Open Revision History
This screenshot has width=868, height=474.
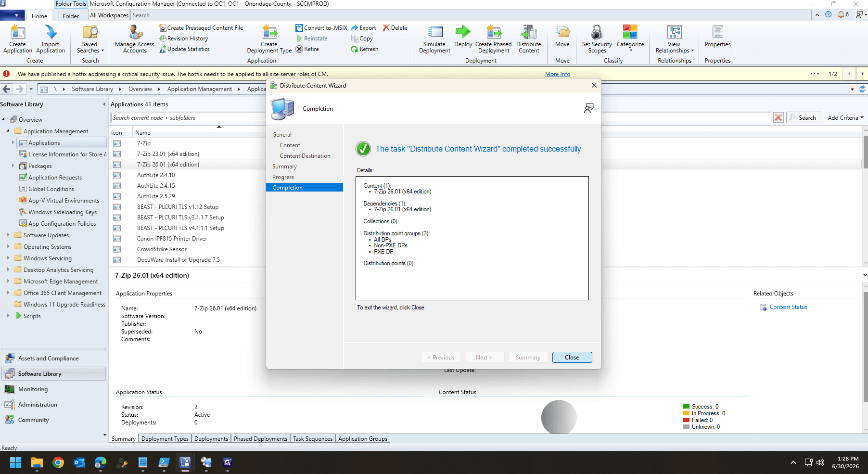pos(184,38)
